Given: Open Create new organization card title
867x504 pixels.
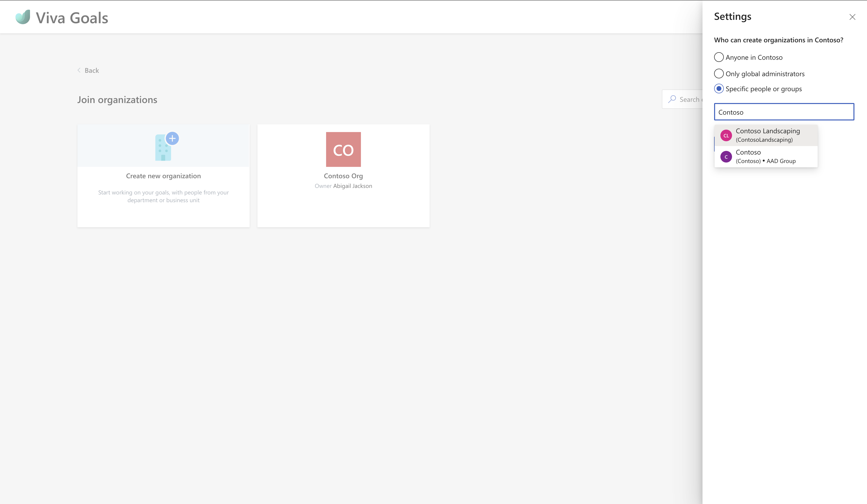Looking at the screenshot, I should 164,176.
